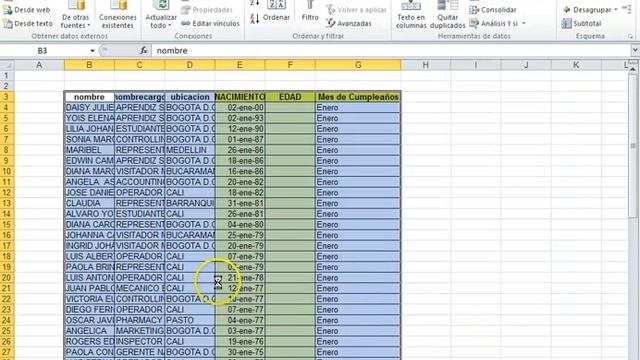Screen dimensions: 640x360
Task: Select the PHARMACY cell
Action: [x=140, y=320]
